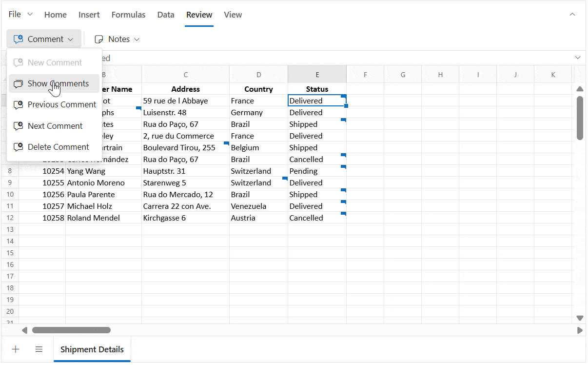This screenshot has width=588, height=365.
Task: Choose Delete Comment from the menu
Action: (x=54, y=147)
